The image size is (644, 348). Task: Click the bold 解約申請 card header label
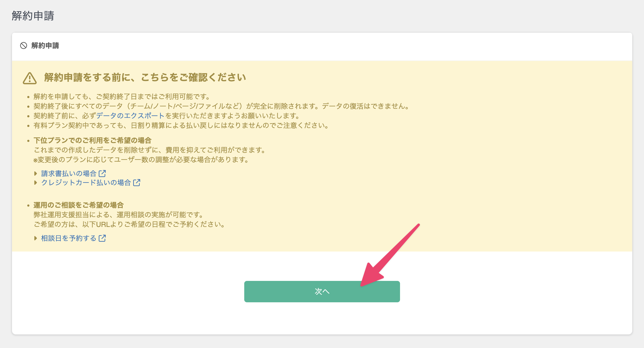pos(45,46)
